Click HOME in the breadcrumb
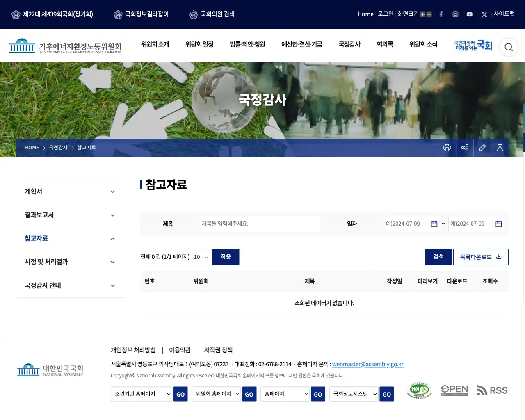Image resolution: width=525 pixels, height=420 pixels. click(32, 148)
